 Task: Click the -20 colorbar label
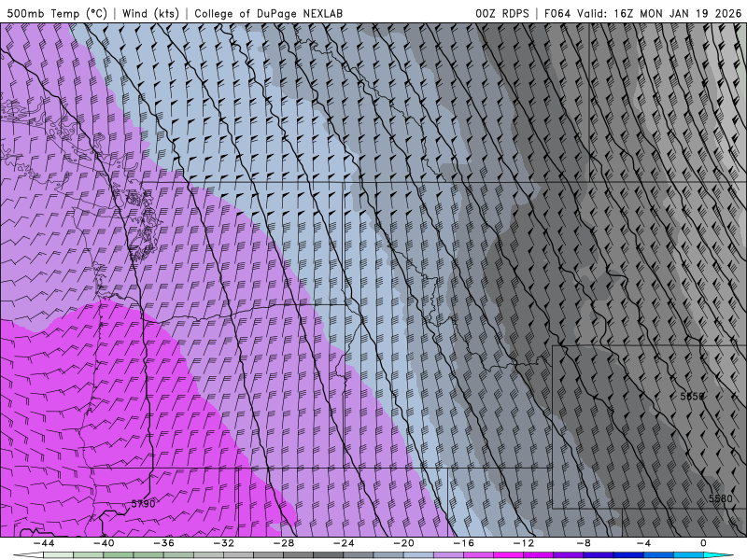404,543
